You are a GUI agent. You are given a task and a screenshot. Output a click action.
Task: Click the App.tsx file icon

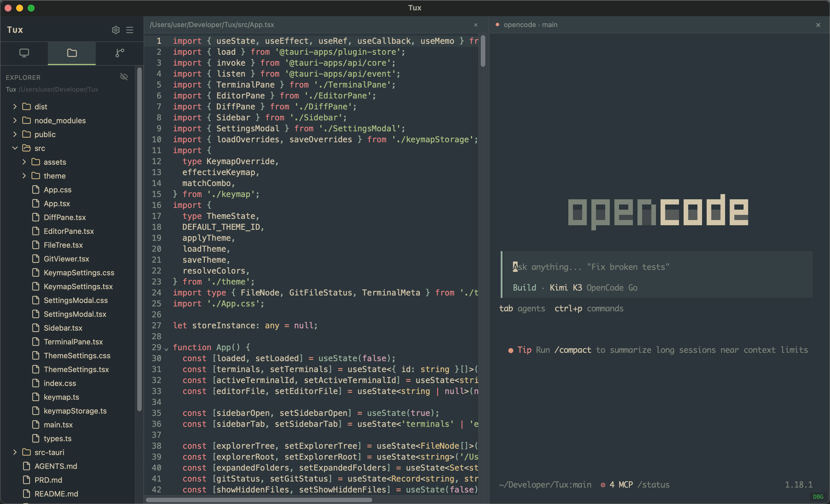pos(36,203)
